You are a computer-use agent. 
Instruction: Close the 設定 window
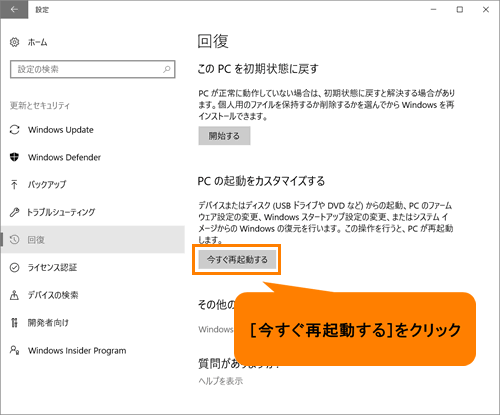point(486,10)
